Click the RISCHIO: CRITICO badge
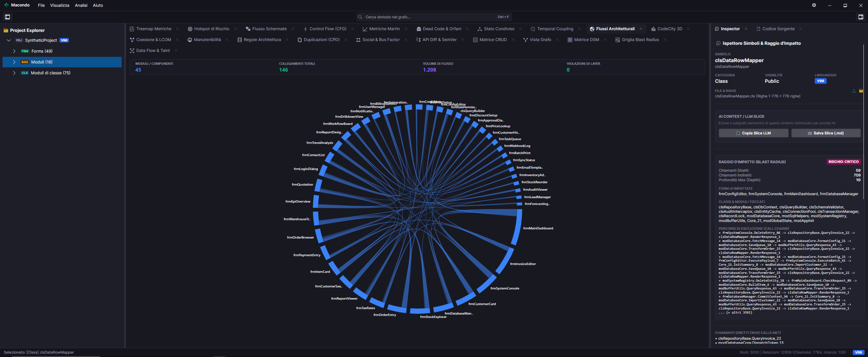 844,162
